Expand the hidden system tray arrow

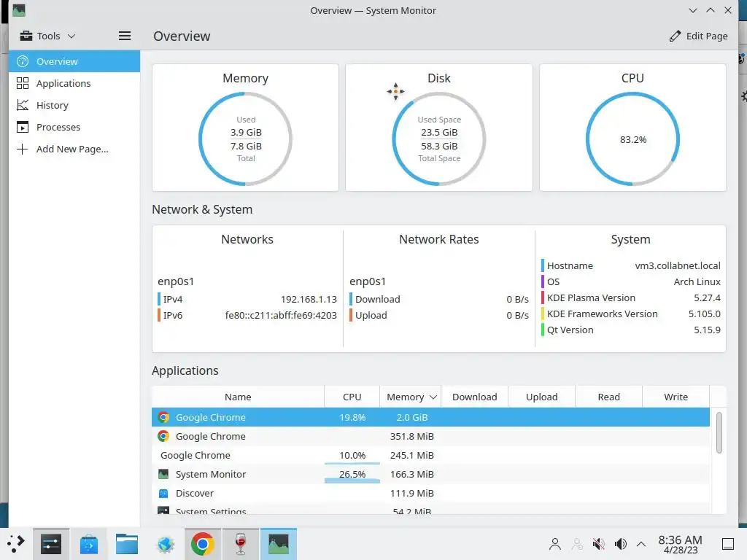click(x=641, y=544)
